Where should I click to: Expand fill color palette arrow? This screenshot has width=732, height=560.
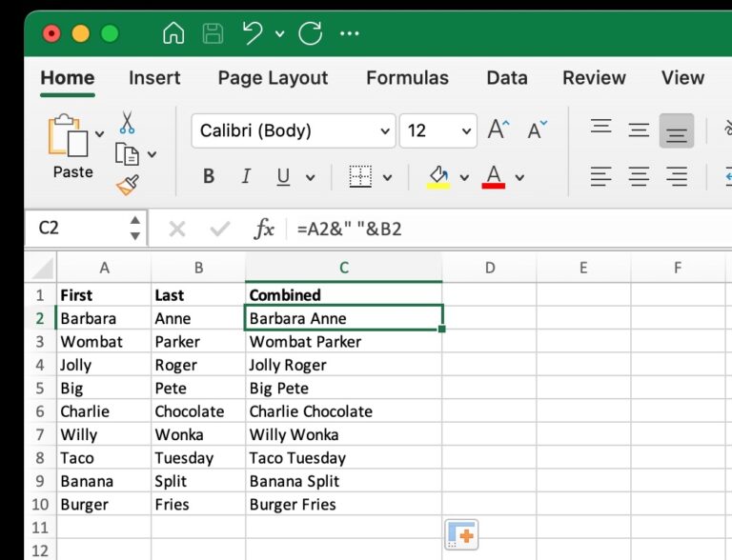pyautogui.click(x=464, y=177)
